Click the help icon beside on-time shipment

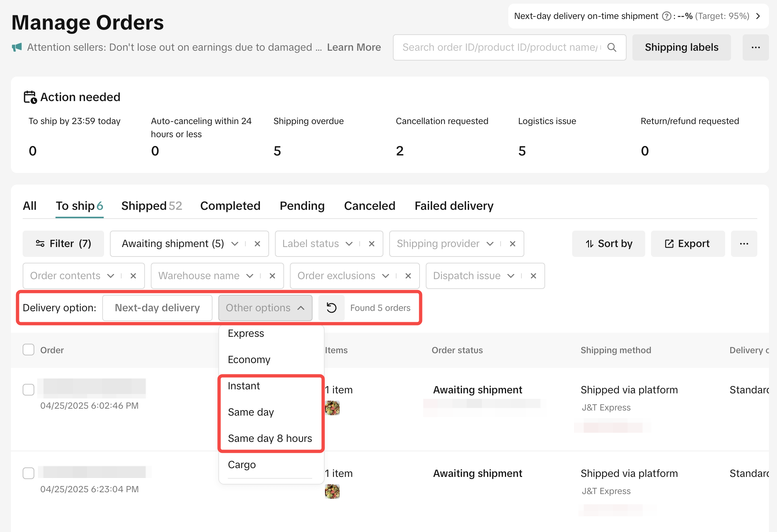666,16
